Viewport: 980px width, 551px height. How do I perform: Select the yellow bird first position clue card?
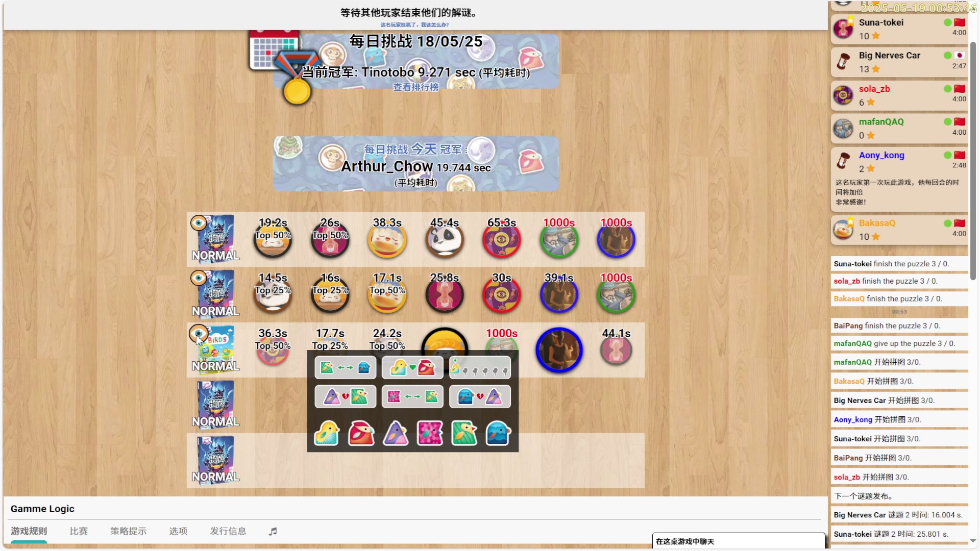[x=480, y=367]
